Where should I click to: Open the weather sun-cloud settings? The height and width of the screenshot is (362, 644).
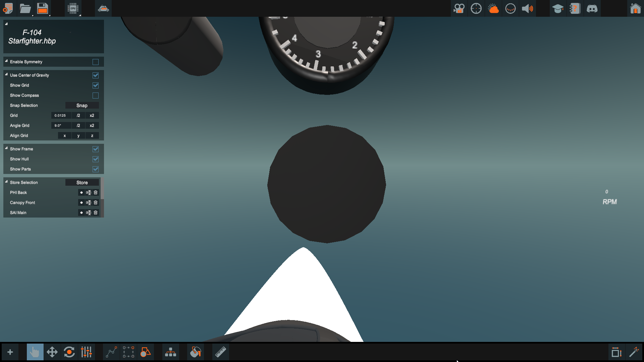coord(493,8)
